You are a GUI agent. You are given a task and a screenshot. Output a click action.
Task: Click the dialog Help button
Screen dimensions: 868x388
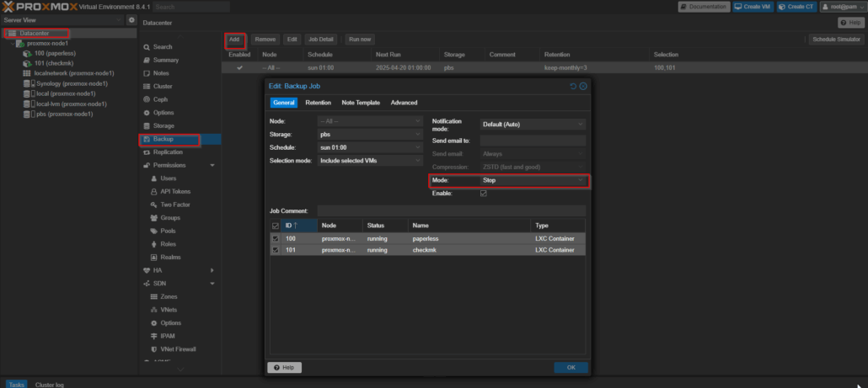pyautogui.click(x=285, y=368)
